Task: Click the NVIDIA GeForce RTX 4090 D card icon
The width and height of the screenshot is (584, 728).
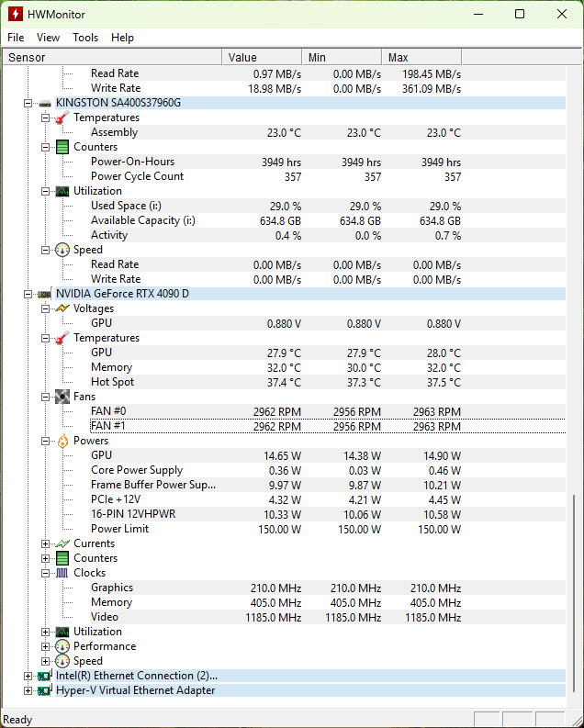Action: 45,294
